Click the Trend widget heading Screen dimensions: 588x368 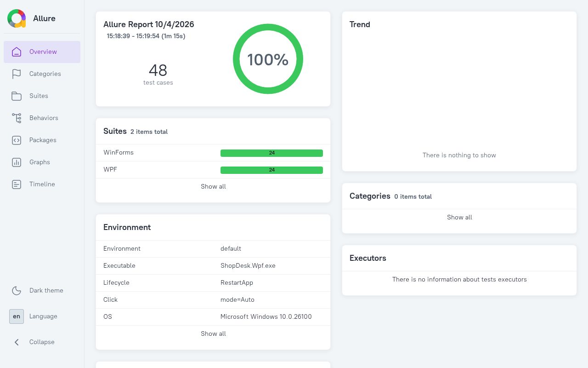pyautogui.click(x=360, y=24)
